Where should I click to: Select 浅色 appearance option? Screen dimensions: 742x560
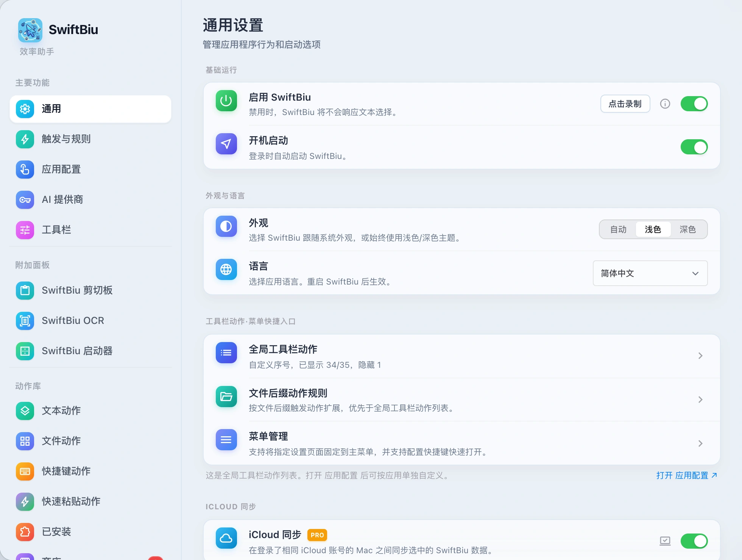click(653, 229)
